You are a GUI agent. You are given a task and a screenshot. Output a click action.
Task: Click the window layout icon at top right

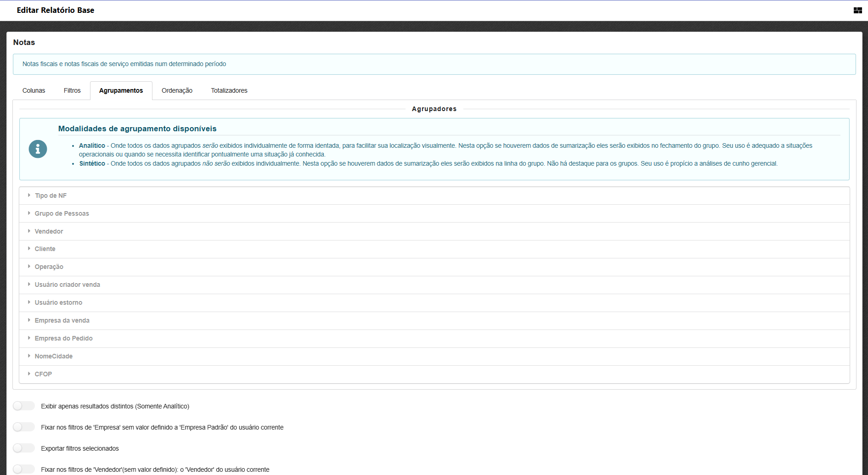[x=857, y=10]
